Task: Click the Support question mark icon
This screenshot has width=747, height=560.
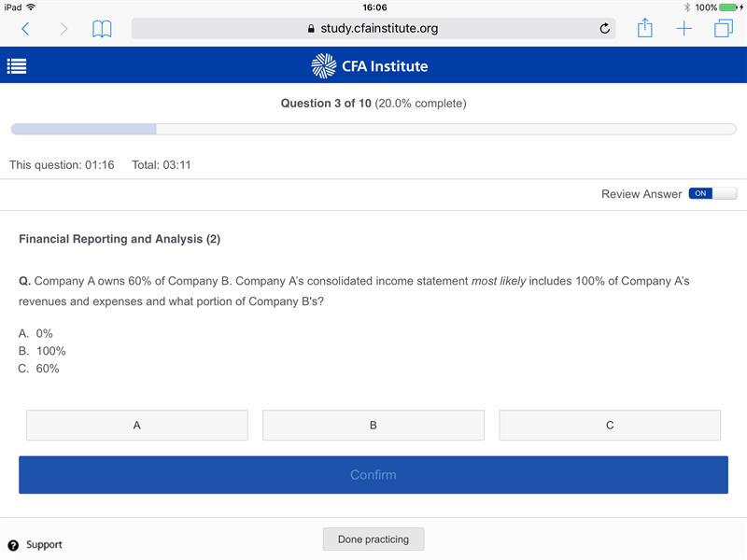Action: tap(13, 545)
